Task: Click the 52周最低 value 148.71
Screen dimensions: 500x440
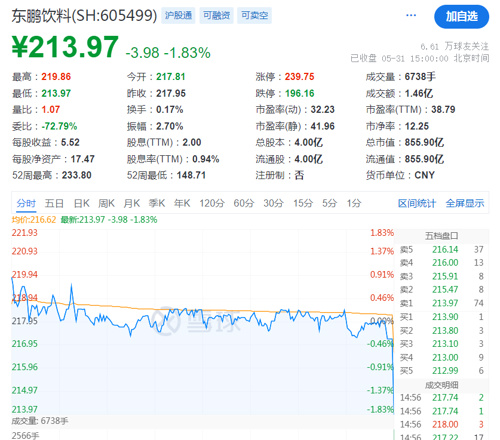Action: click(191, 175)
